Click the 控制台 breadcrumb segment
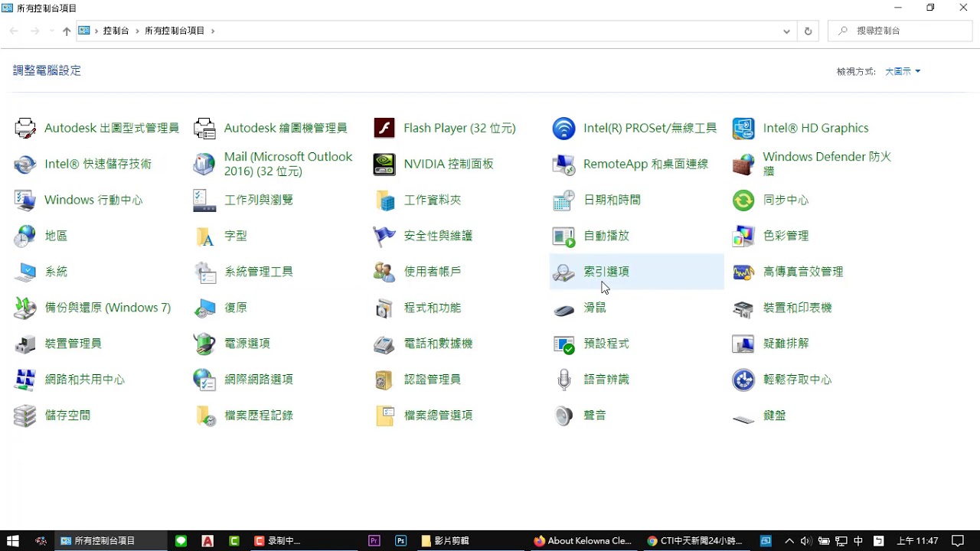This screenshot has width=980, height=551. point(116,31)
